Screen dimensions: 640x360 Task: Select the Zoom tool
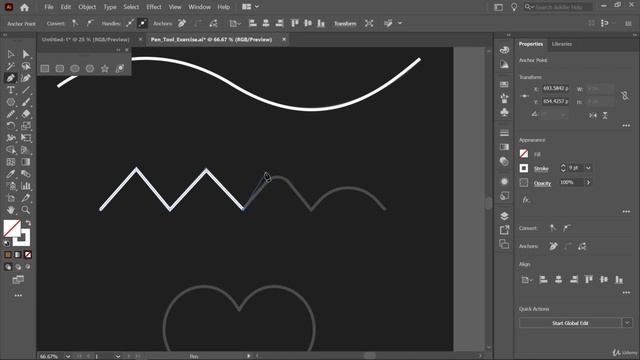tap(26, 210)
